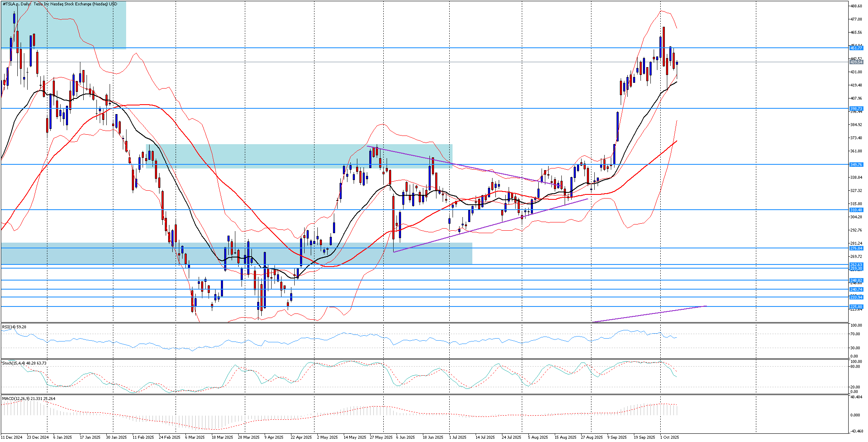The image size is (868, 442).
Task: Click the 269.72 price scale label
Action: pos(856,257)
